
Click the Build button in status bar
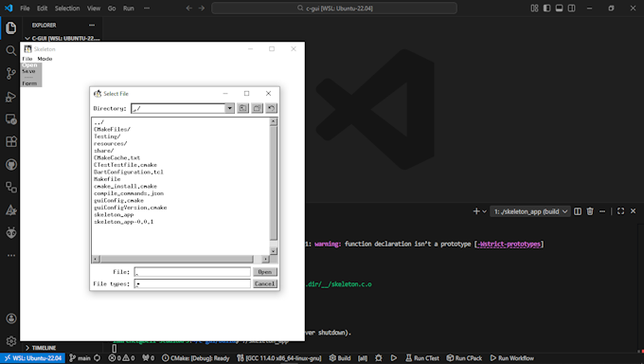pyautogui.click(x=340, y=358)
